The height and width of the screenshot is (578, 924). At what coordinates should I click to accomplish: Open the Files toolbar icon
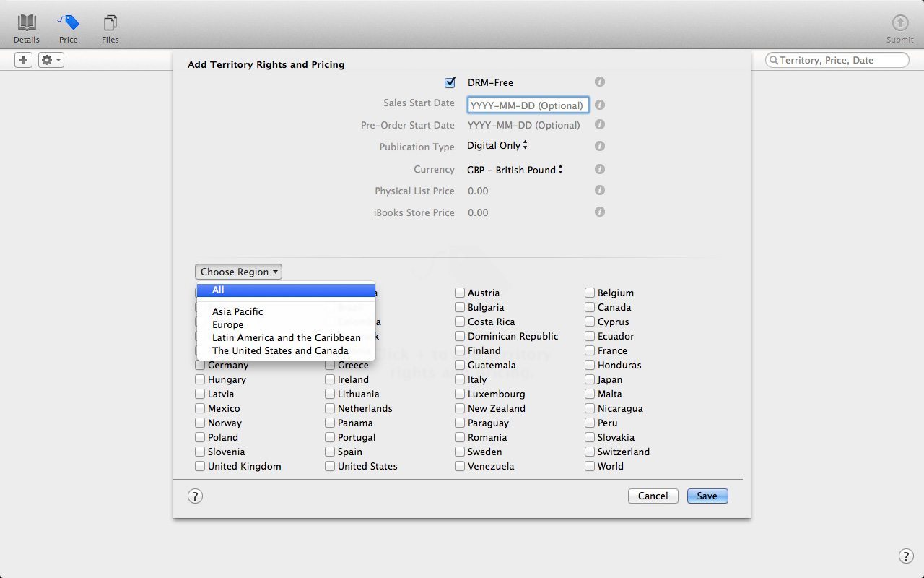coord(110,22)
